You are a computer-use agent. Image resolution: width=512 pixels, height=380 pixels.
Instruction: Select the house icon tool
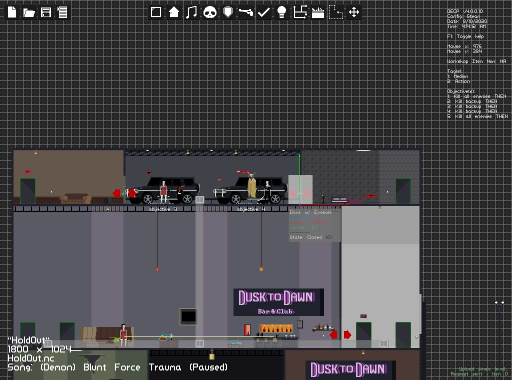[174, 12]
